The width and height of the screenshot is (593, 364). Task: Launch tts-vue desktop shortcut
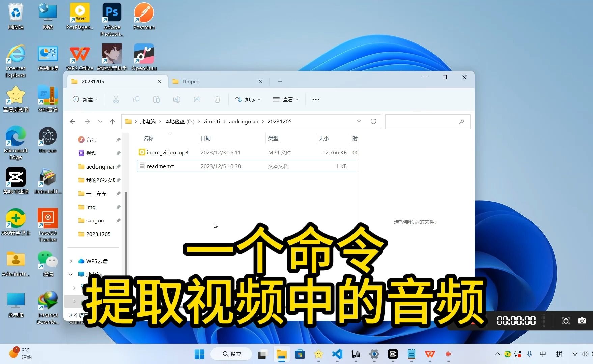point(48,140)
